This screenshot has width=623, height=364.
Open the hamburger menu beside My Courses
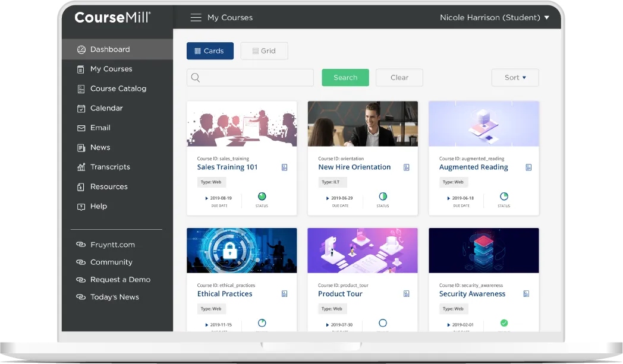(196, 17)
